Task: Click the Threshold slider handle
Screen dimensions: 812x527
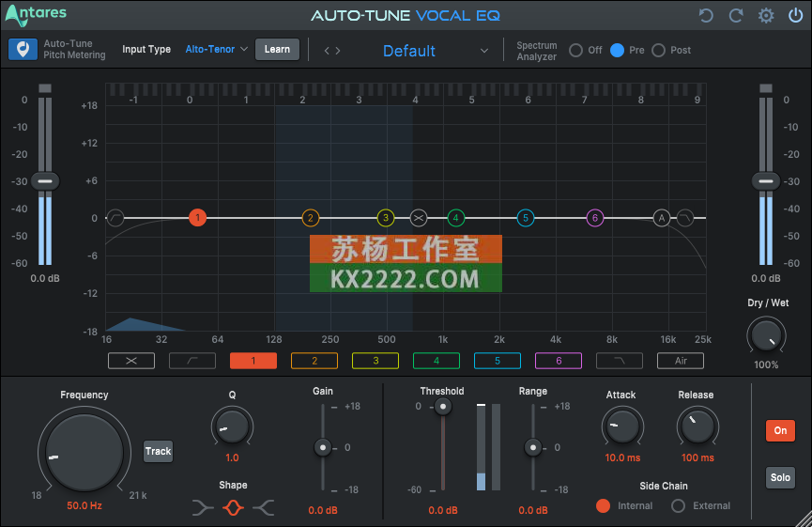Action: click(x=443, y=407)
